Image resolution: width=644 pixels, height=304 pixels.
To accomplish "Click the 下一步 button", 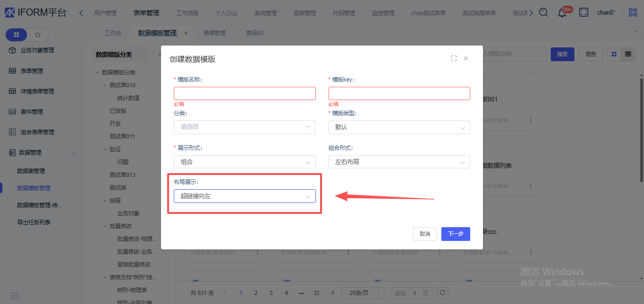I will tap(455, 234).
